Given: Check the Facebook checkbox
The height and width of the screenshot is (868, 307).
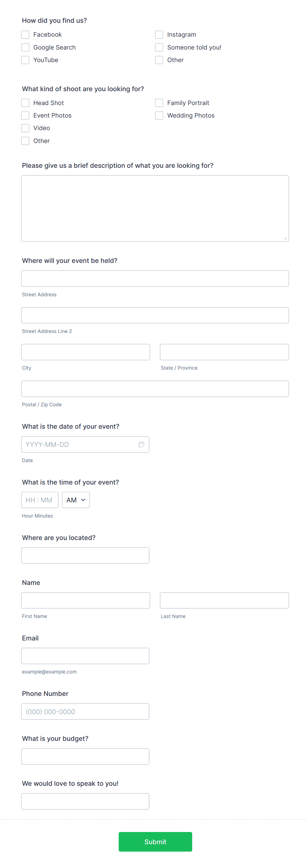Looking at the screenshot, I should click(25, 34).
